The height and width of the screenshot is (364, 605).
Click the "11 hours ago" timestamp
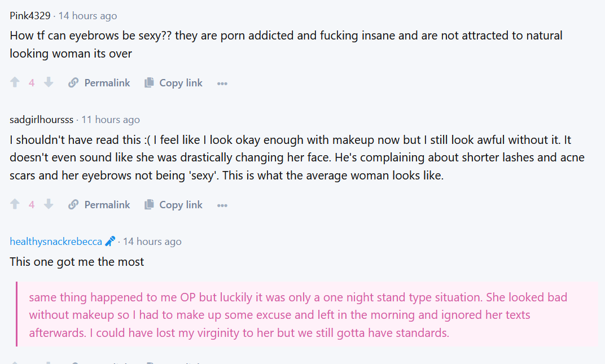click(111, 120)
